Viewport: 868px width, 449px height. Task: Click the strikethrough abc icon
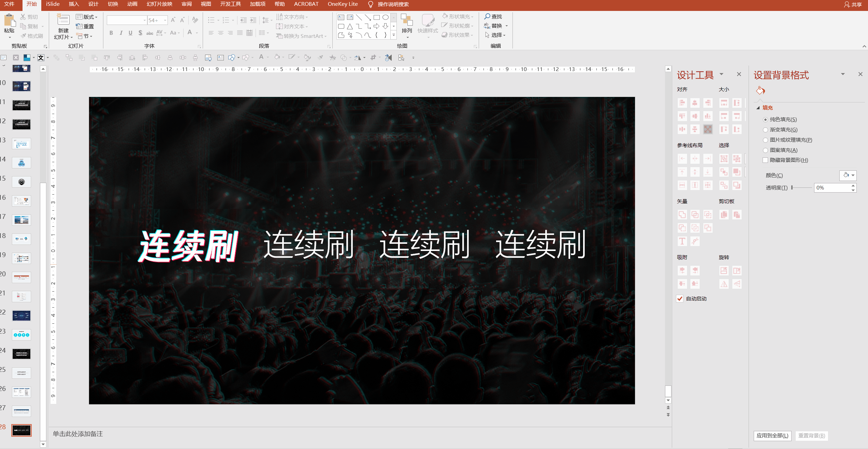[149, 33]
